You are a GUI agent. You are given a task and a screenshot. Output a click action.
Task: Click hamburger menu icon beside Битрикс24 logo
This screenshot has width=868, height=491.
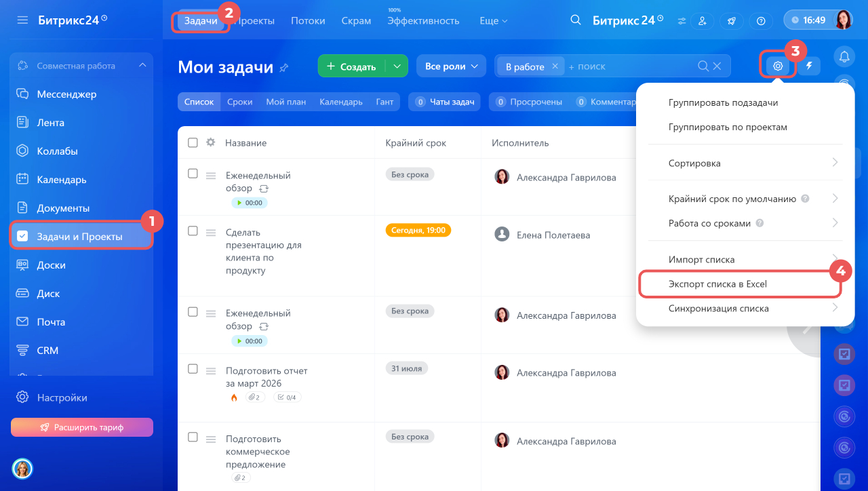[22, 20]
